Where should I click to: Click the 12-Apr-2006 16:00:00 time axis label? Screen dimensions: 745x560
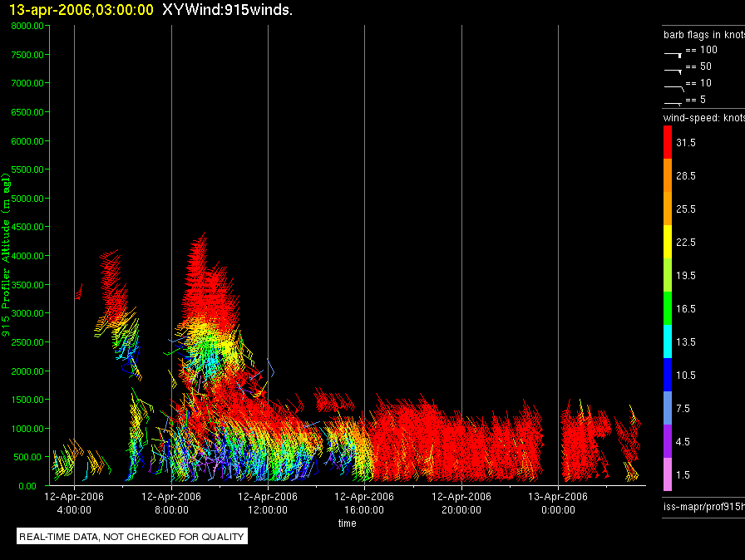tap(364, 503)
